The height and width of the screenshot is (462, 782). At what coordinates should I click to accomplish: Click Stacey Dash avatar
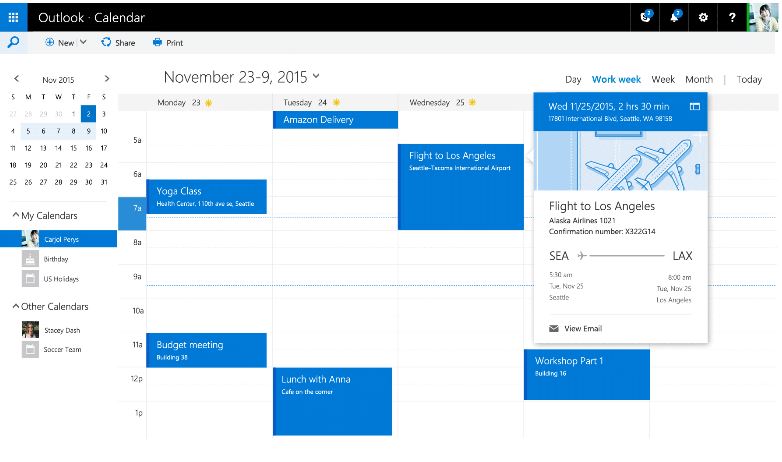pyautogui.click(x=30, y=330)
